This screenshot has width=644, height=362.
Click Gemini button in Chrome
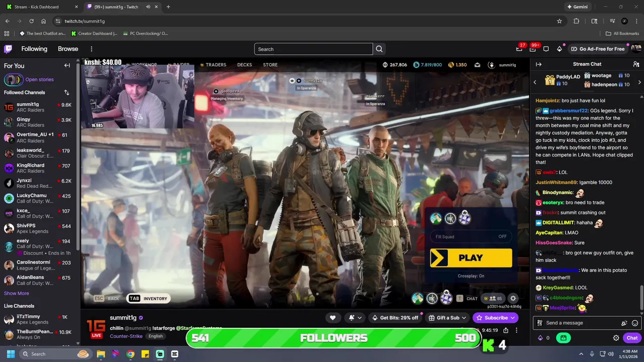[x=577, y=7]
